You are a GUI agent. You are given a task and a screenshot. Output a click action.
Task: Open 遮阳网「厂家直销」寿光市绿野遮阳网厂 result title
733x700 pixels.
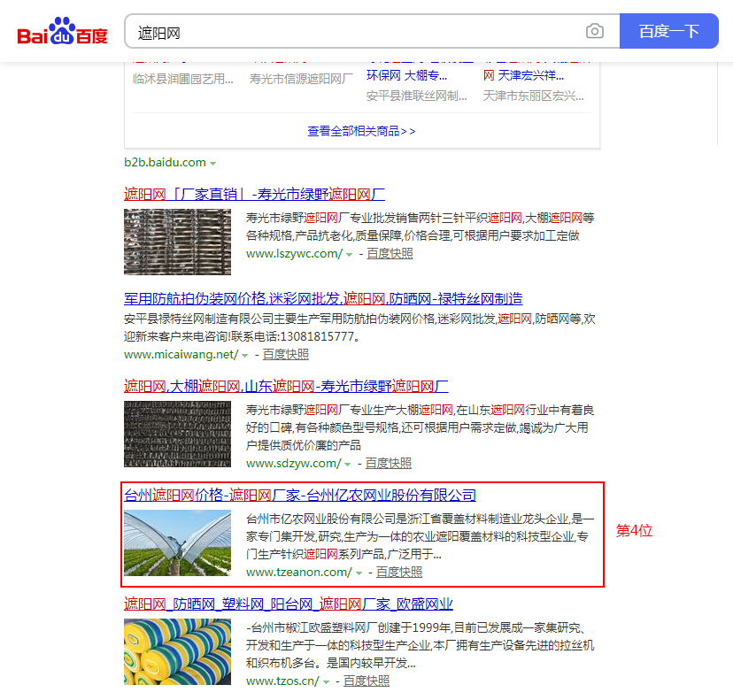click(x=254, y=194)
